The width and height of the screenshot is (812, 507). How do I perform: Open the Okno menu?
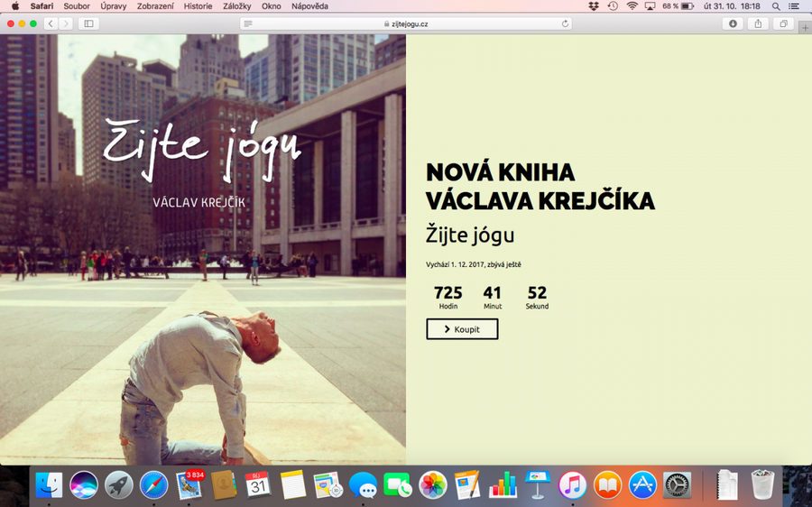click(272, 6)
